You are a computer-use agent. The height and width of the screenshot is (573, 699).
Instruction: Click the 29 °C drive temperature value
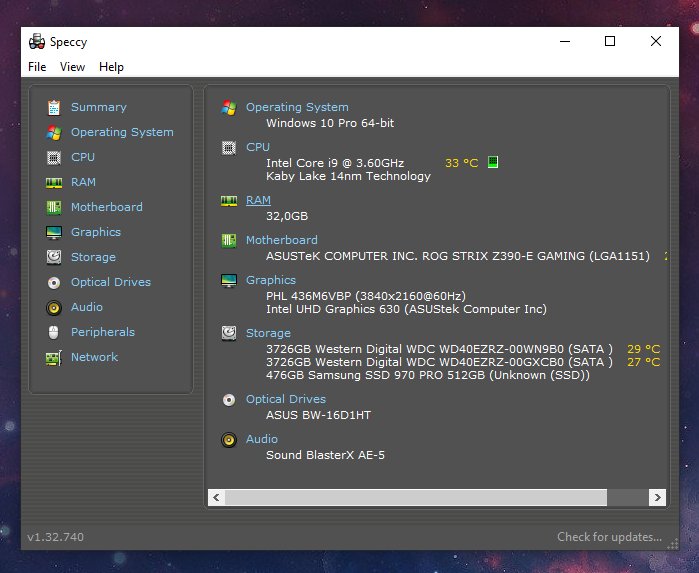(644, 349)
